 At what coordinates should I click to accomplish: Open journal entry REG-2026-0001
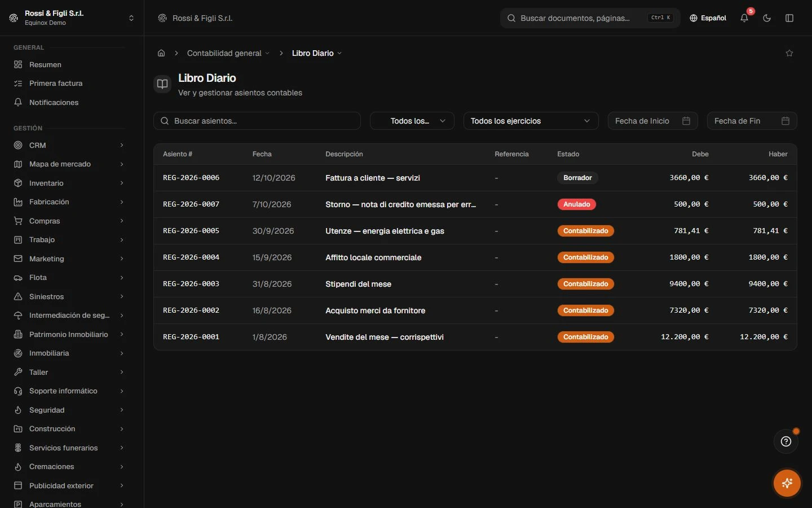[x=191, y=337]
